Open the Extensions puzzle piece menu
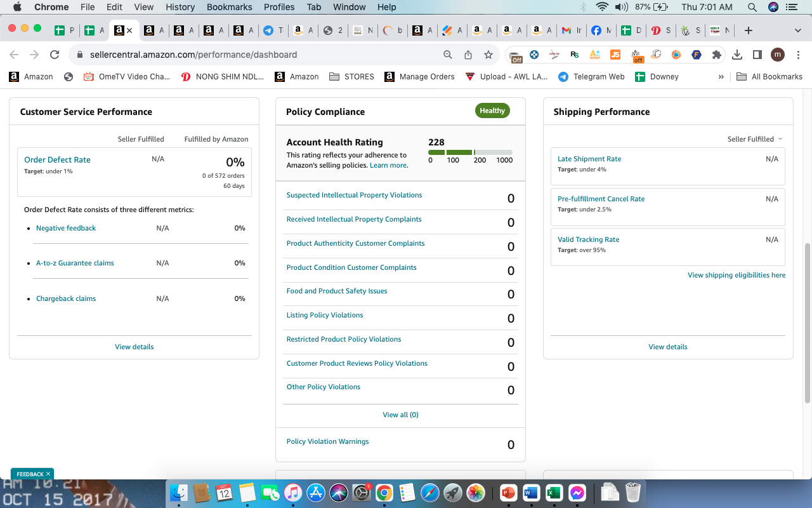The height and width of the screenshot is (508, 812). click(x=717, y=55)
